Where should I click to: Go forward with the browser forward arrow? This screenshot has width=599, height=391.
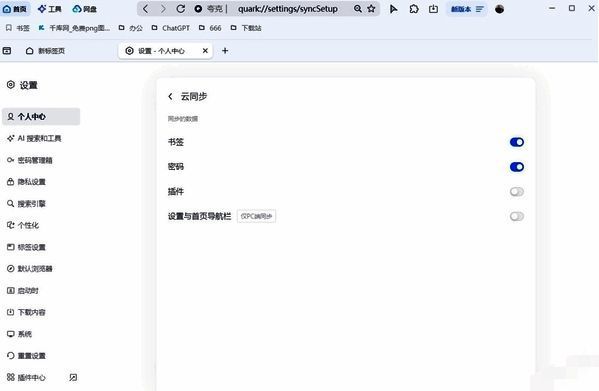[163, 8]
